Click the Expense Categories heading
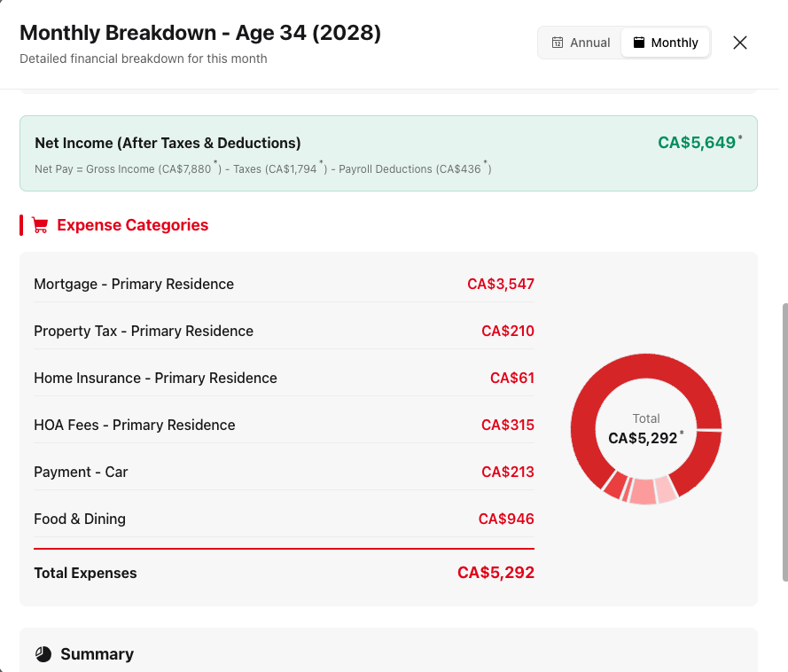Image resolution: width=788 pixels, height=672 pixels. tap(132, 225)
